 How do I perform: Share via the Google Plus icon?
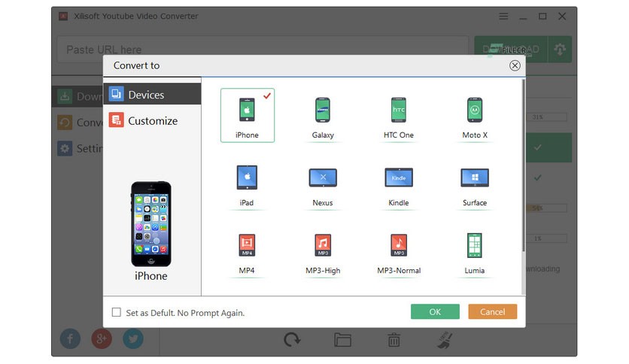102,338
